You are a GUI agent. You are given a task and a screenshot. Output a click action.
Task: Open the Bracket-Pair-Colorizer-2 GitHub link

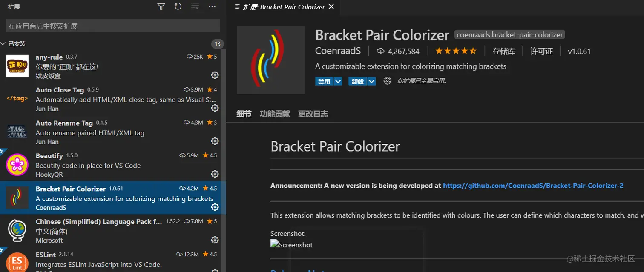click(x=533, y=186)
